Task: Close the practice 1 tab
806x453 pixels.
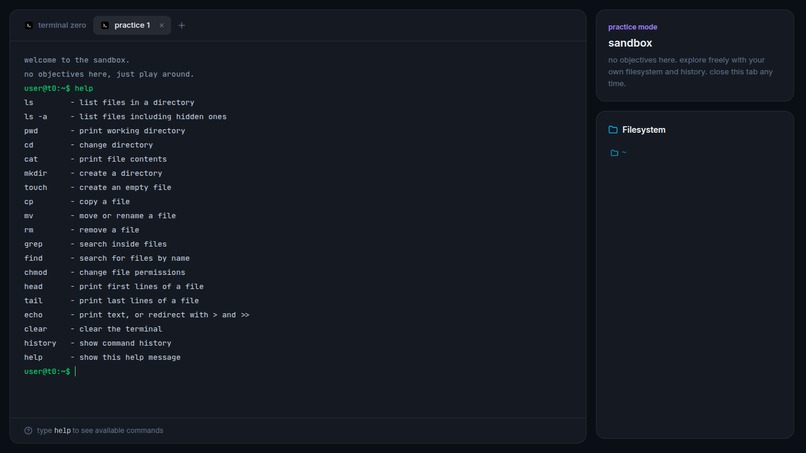Action: [161, 25]
